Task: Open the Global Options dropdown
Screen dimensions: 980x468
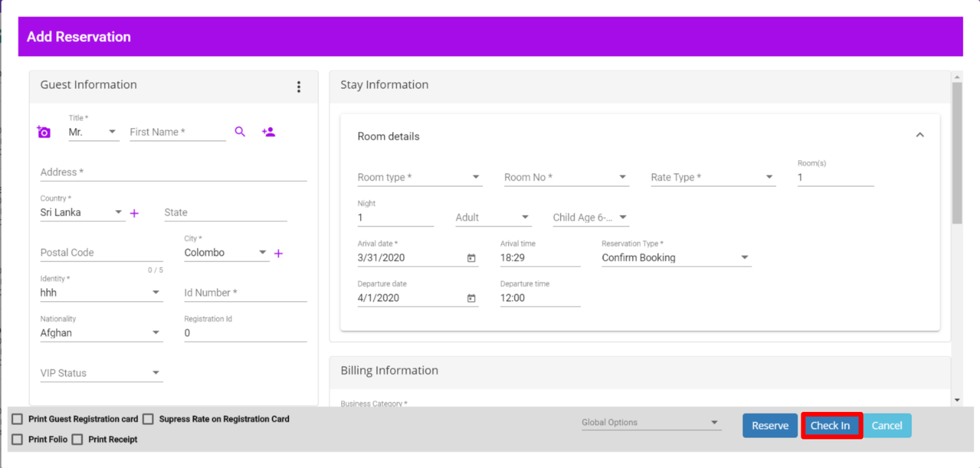Action: tap(650, 423)
